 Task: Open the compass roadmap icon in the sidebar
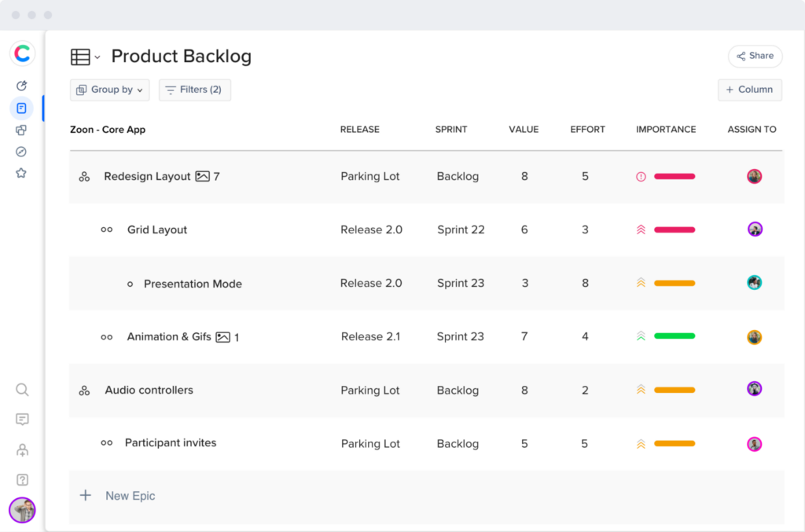click(22, 151)
